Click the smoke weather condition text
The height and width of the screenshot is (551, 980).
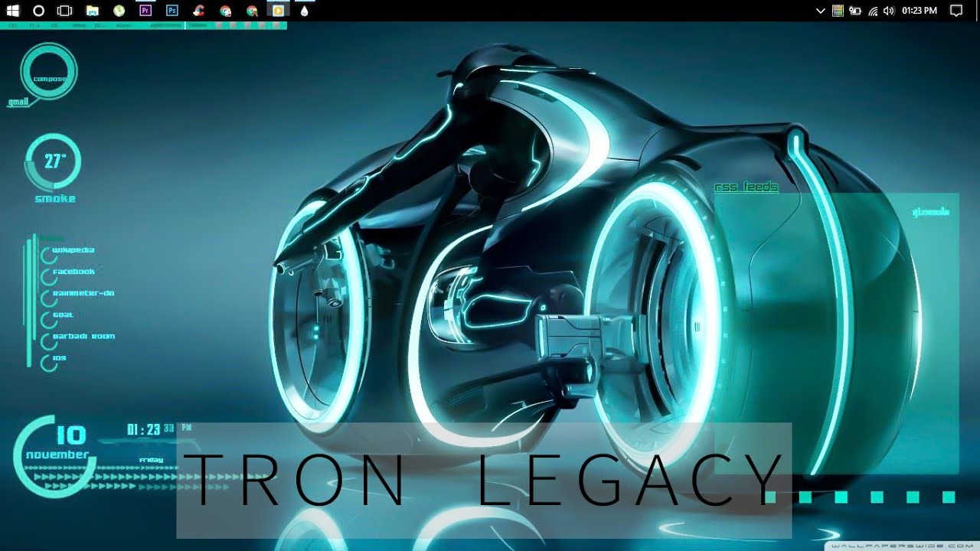(55, 199)
